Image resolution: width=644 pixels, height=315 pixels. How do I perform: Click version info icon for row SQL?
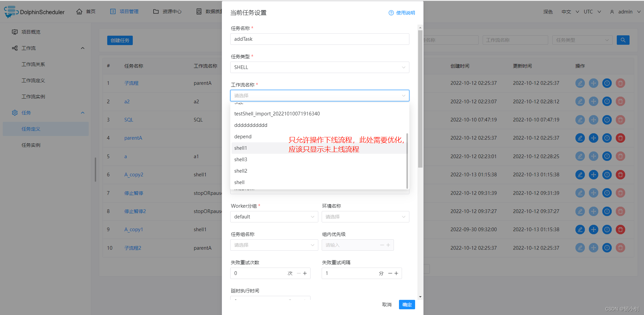coord(607,120)
